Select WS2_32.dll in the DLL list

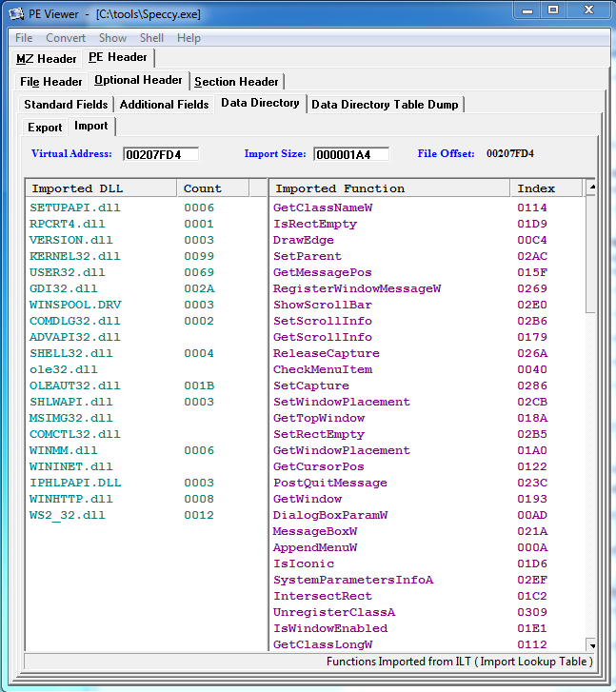67,515
